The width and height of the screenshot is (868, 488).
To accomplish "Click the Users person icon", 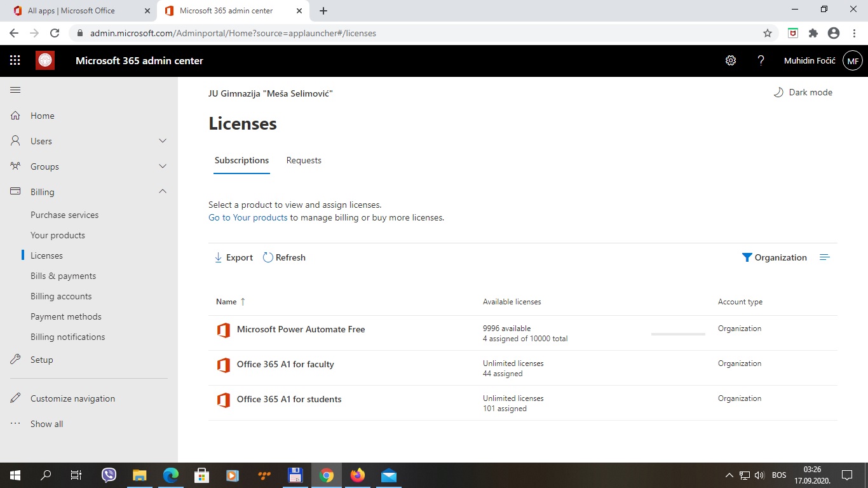I will 16,141.
